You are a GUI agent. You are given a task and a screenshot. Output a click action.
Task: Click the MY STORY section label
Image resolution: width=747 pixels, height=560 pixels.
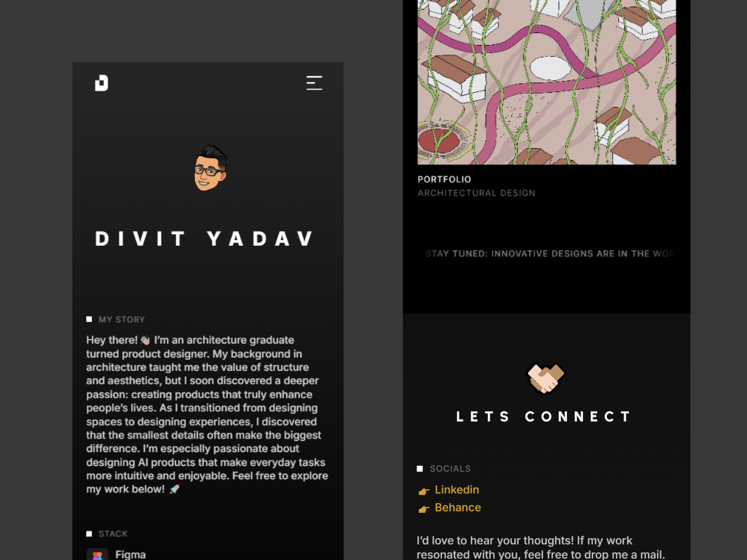point(122,320)
